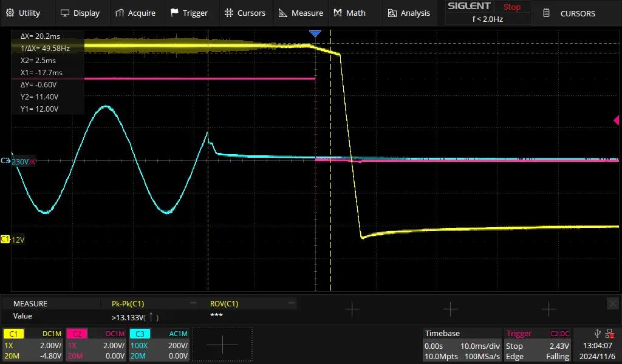
Task: Click the Utility gear icon
Action: coord(10,13)
